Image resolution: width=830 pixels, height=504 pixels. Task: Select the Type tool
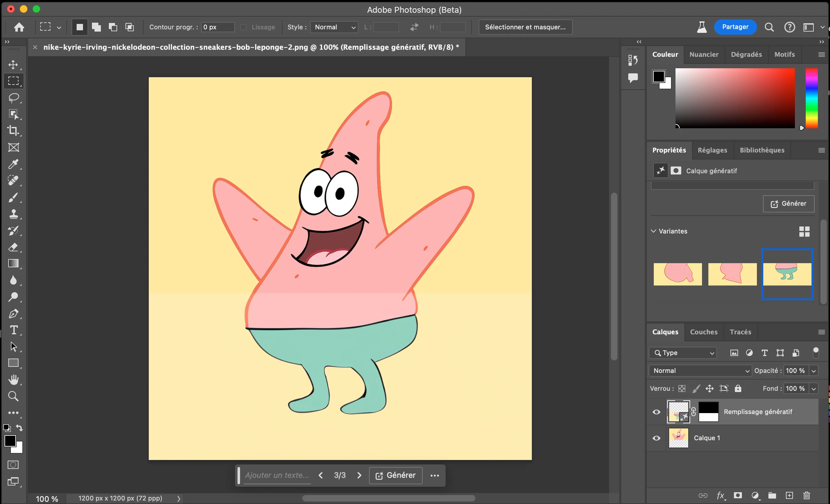13,330
